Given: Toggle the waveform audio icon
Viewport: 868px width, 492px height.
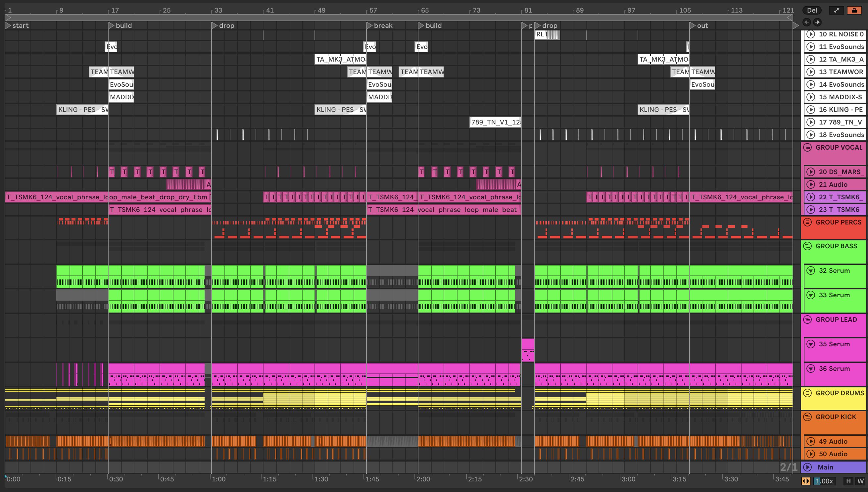Looking at the screenshot, I should pos(806,481).
